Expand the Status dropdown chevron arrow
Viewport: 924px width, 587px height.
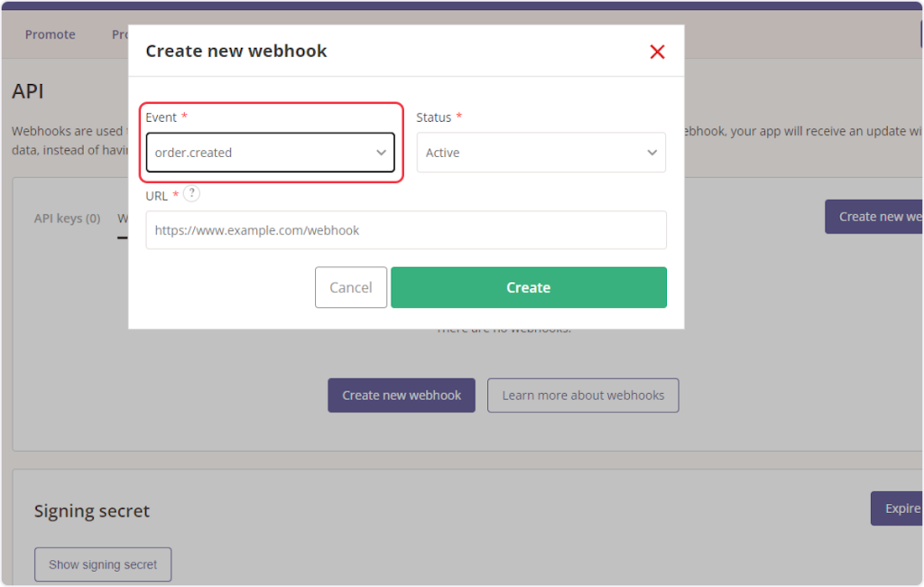[x=651, y=153]
